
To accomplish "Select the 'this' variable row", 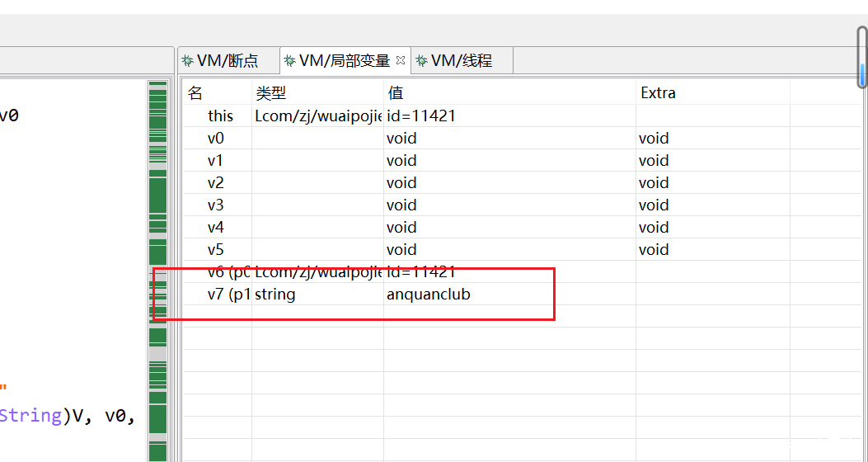I will 220,116.
